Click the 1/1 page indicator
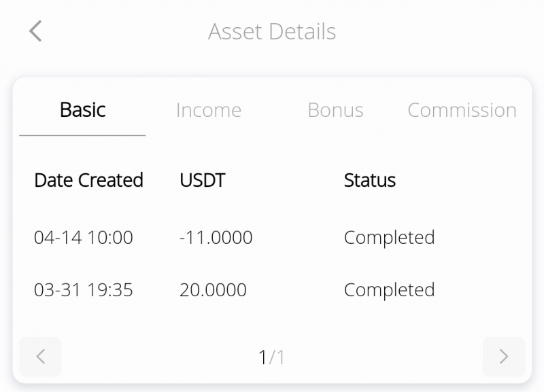Screen dimensions: 544x392 point(272,357)
